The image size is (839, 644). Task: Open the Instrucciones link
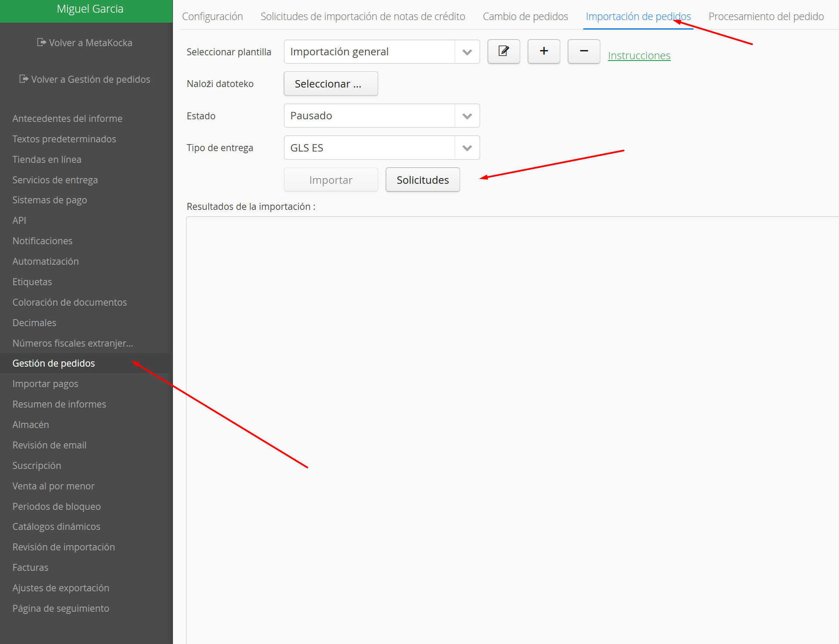tap(639, 56)
